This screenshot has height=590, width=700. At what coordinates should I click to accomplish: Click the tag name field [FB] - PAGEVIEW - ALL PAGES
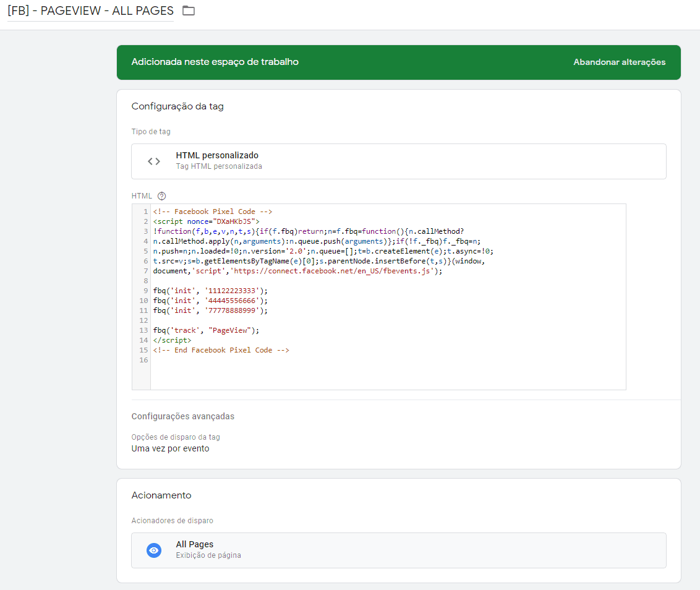[90, 11]
